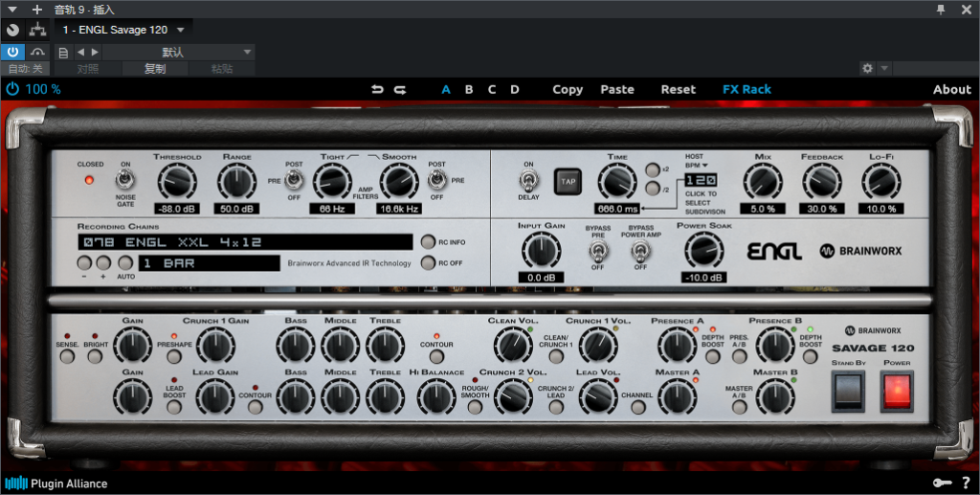980x495 pixels.
Task: Click the host activate power button
Action: (12, 52)
